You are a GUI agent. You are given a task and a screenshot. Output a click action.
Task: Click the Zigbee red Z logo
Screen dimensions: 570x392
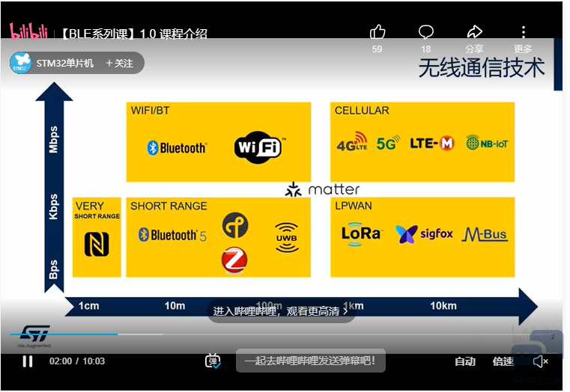(234, 260)
